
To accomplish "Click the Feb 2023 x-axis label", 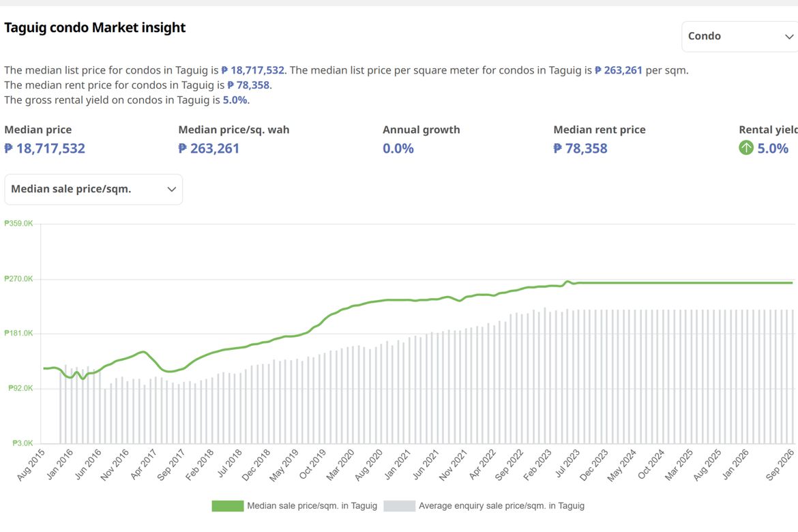I will 537,464.
